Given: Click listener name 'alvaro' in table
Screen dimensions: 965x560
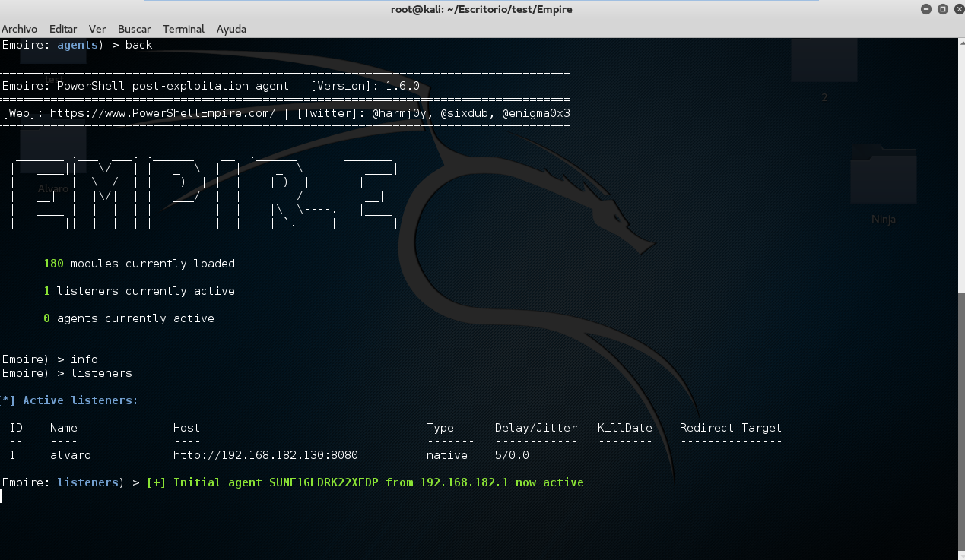Looking at the screenshot, I should (71, 455).
